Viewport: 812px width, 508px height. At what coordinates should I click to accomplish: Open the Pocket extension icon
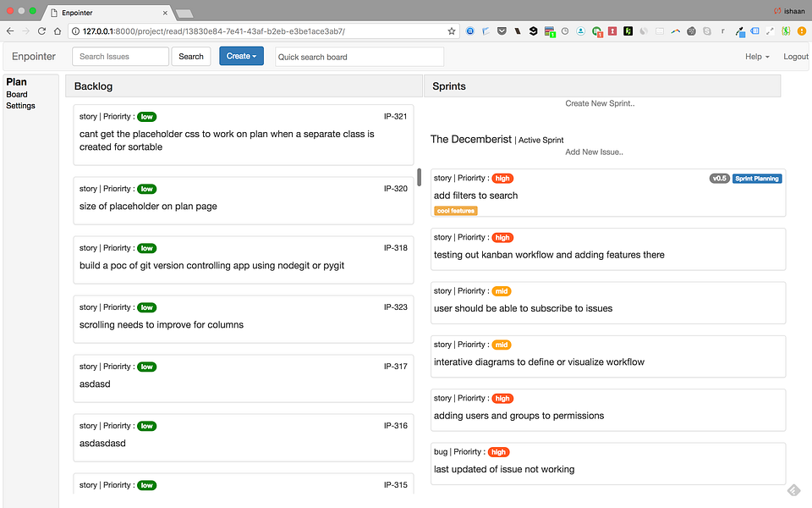point(502,31)
